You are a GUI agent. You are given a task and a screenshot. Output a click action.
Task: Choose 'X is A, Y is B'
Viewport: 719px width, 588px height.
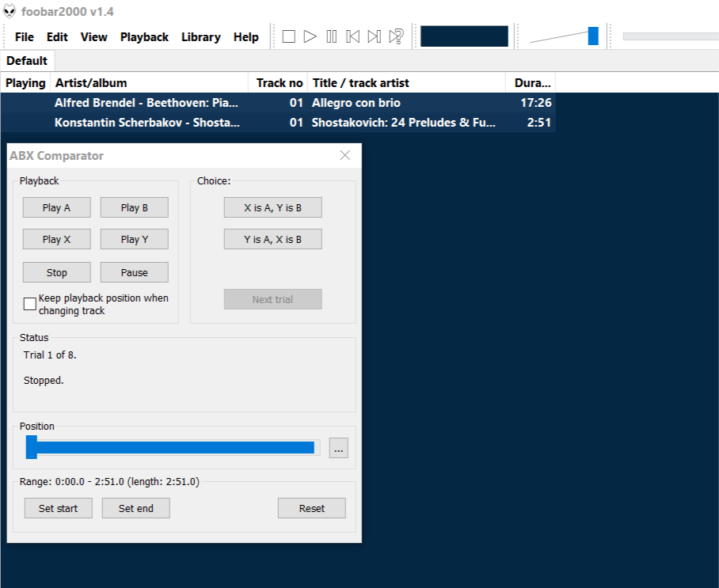pyautogui.click(x=273, y=207)
